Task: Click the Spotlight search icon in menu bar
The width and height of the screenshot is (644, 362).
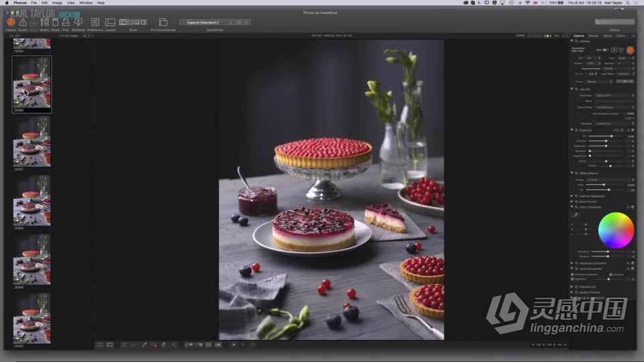Action: (x=628, y=3)
